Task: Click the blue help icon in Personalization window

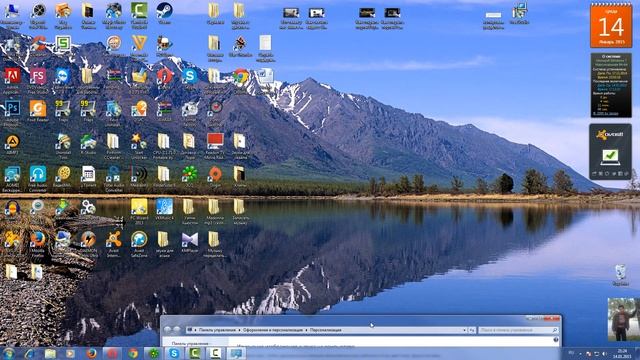Action: [x=555, y=340]
